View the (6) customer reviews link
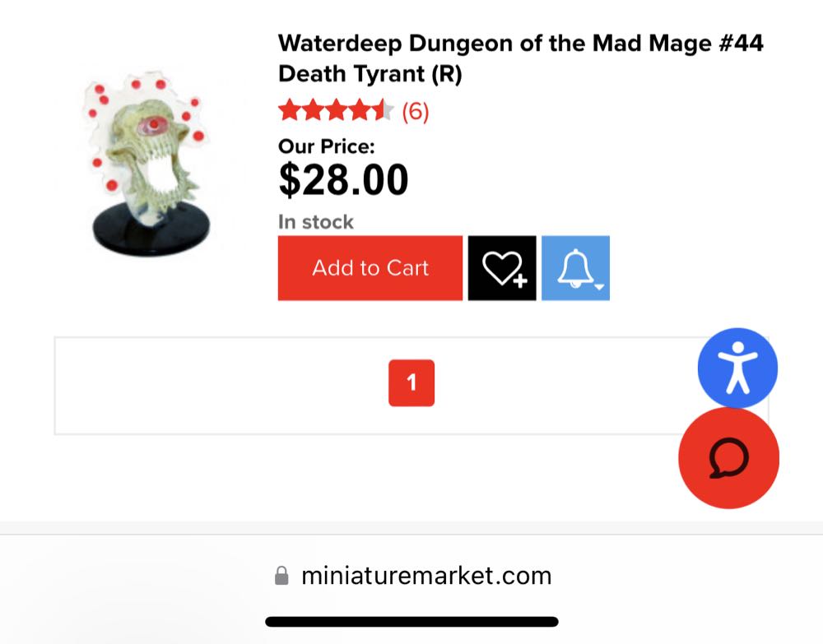The image size is (823, 644). point(415,111)
